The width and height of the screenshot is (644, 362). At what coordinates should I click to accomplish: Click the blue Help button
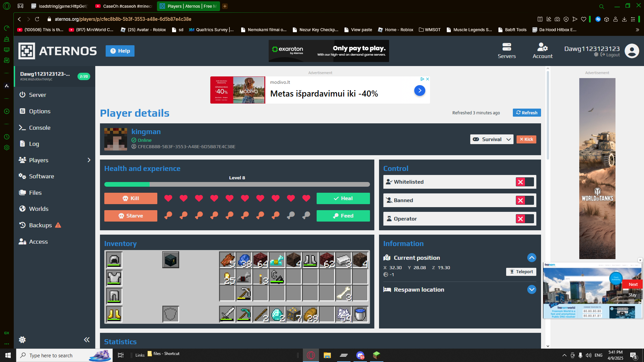pyautogui.click(x=120, y=51)
